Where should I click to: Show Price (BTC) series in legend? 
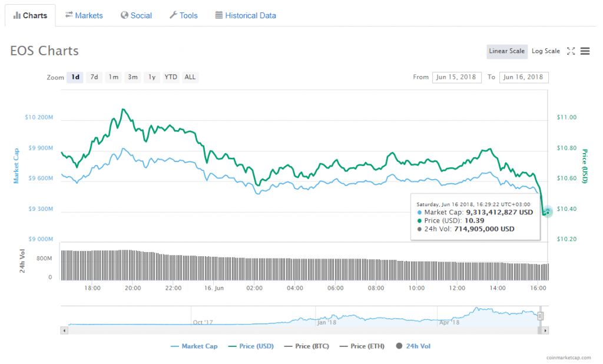[x=307, y=346]
